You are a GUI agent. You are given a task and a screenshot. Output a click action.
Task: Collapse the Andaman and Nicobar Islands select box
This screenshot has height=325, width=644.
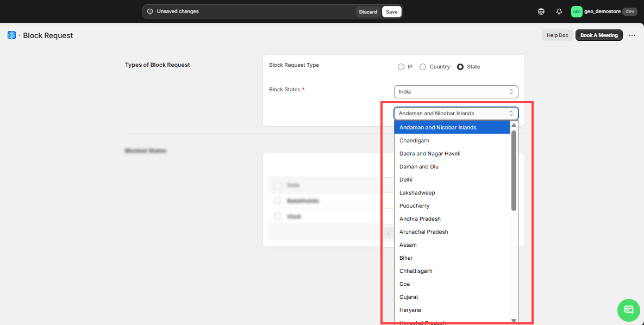456,114
